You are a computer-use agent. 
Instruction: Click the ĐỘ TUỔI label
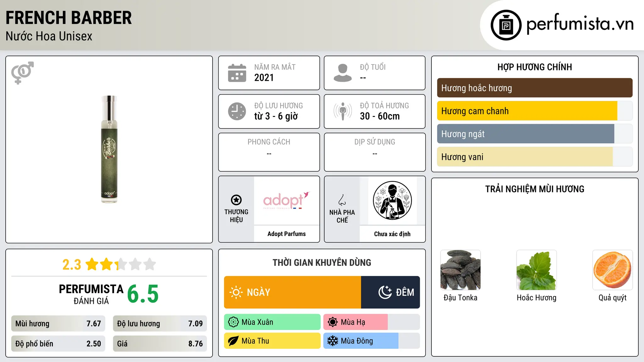coord(373,67)
